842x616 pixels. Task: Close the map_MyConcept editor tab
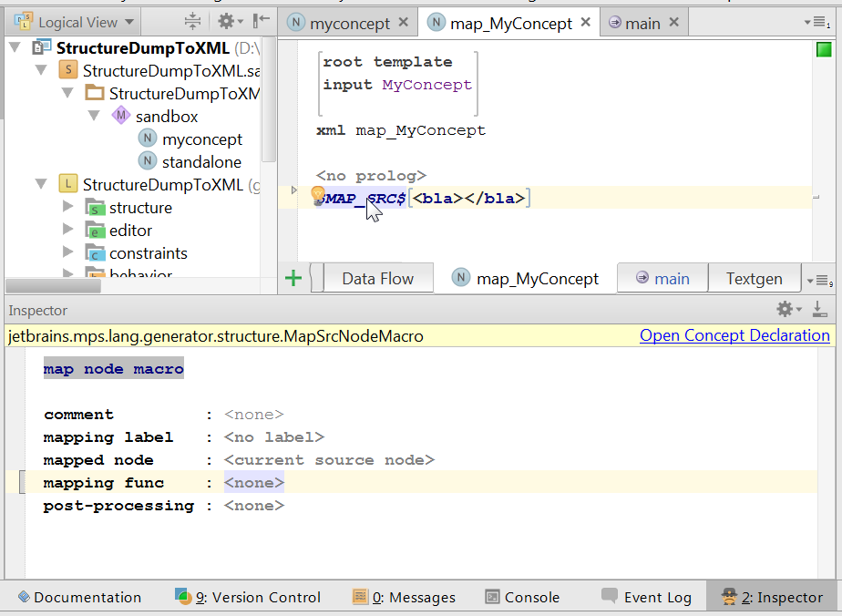(x=586, y=23)
